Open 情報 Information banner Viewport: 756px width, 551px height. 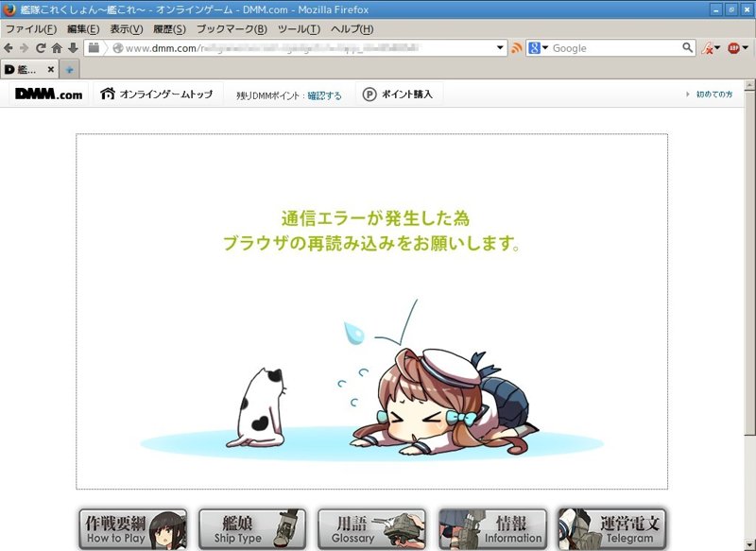coord(492,529)
